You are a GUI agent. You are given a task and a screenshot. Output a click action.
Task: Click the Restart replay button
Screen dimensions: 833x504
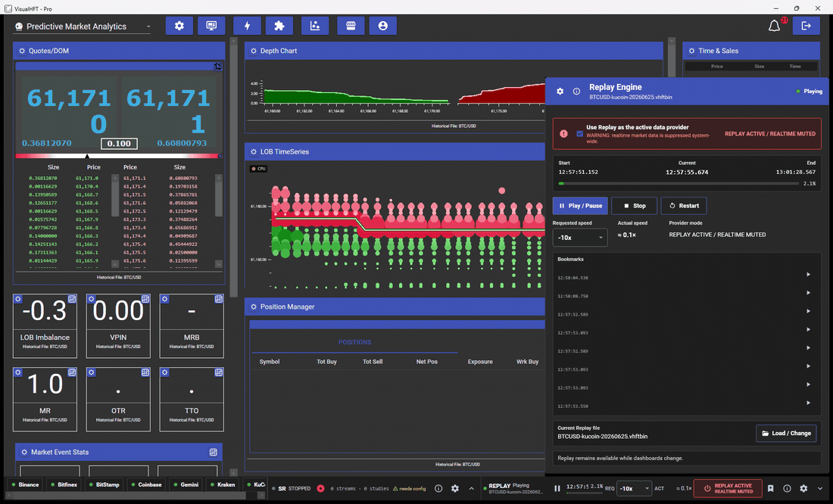[x=684, y=206]
